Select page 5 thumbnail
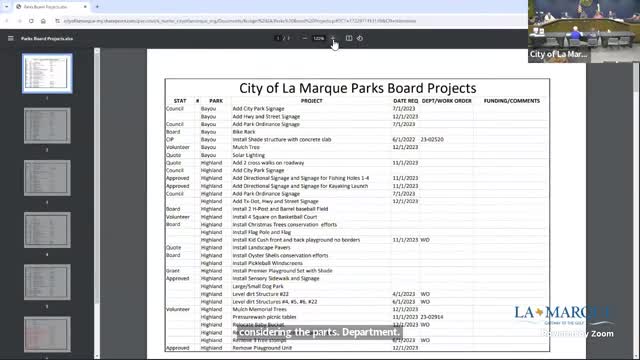 47,282
